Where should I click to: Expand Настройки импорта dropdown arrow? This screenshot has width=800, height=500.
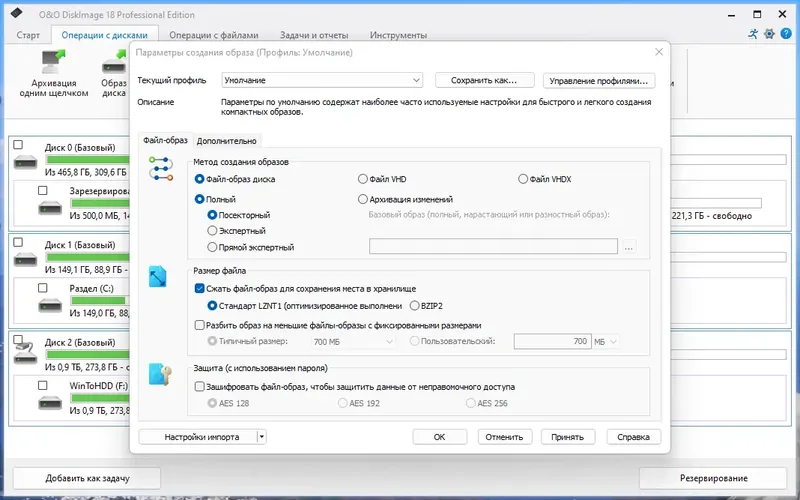click(261, 437)
